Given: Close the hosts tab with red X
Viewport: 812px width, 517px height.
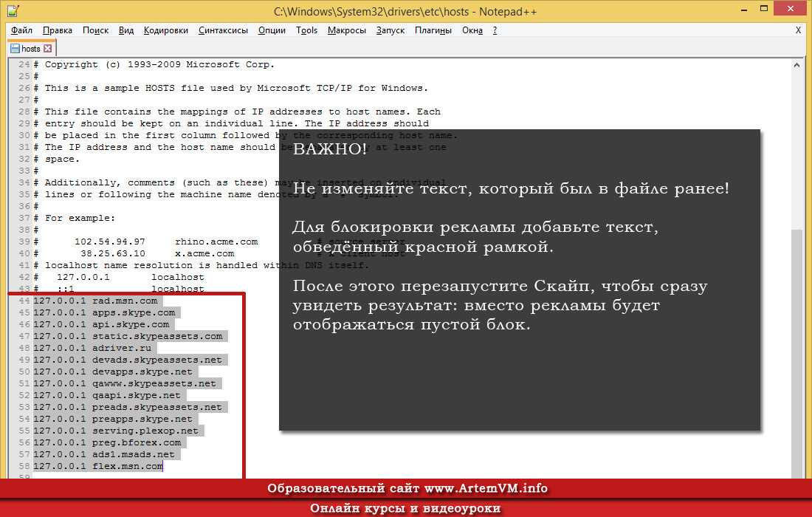Looking at the screenshot, I should click(48, 49).
